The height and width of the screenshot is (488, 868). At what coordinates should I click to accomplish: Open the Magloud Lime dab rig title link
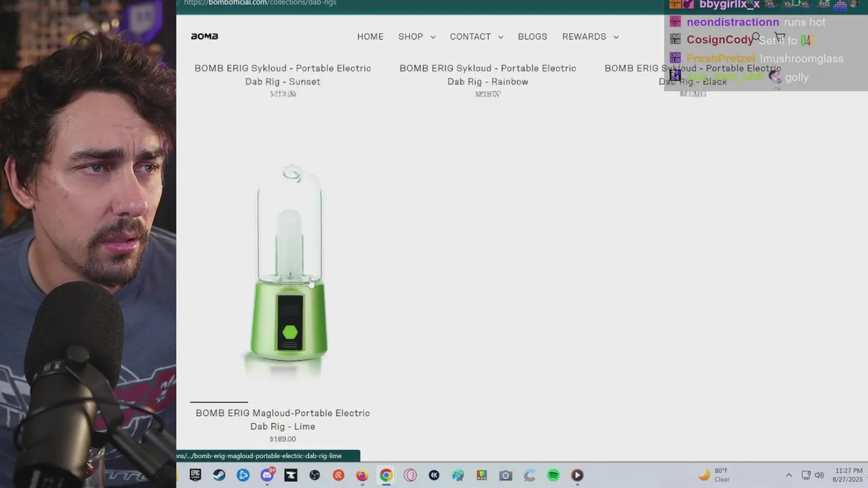pyautogui.click(x=283, y=420)
